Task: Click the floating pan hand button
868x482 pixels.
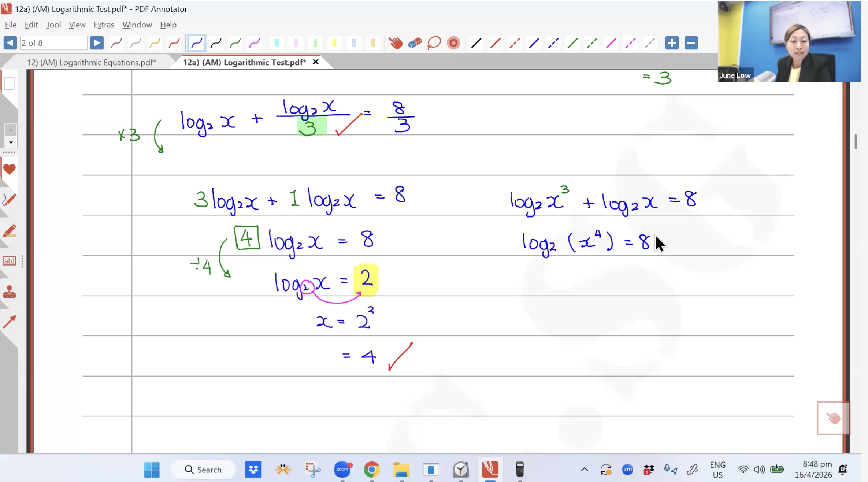Action: tap(833, 418)
